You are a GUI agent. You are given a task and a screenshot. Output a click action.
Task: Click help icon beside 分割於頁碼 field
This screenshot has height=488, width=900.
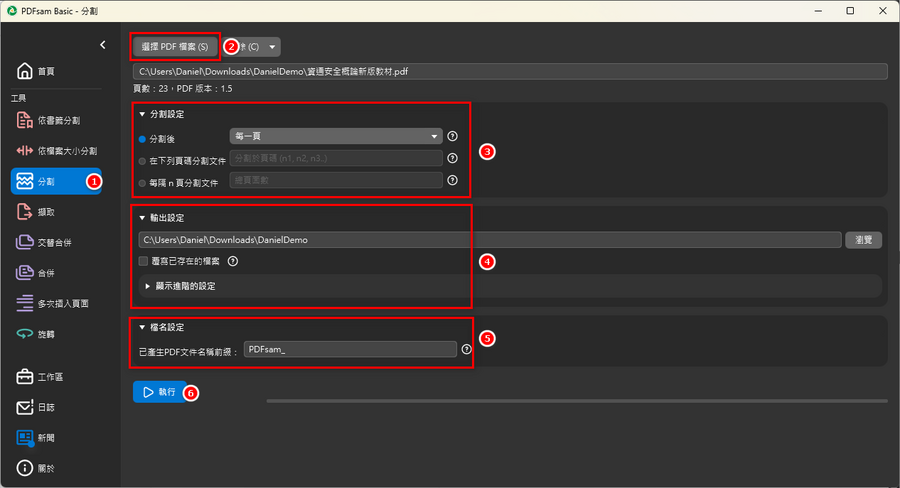[452, 158]
